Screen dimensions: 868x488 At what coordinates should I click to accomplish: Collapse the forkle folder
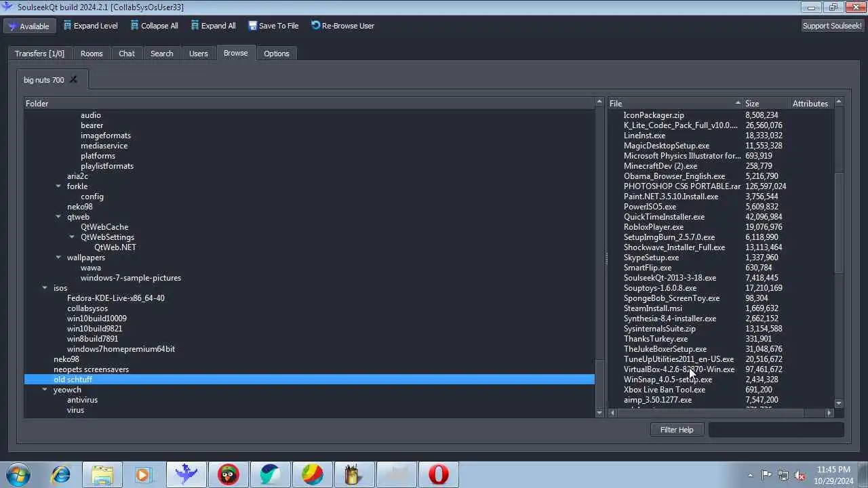[x=58, y=186]
